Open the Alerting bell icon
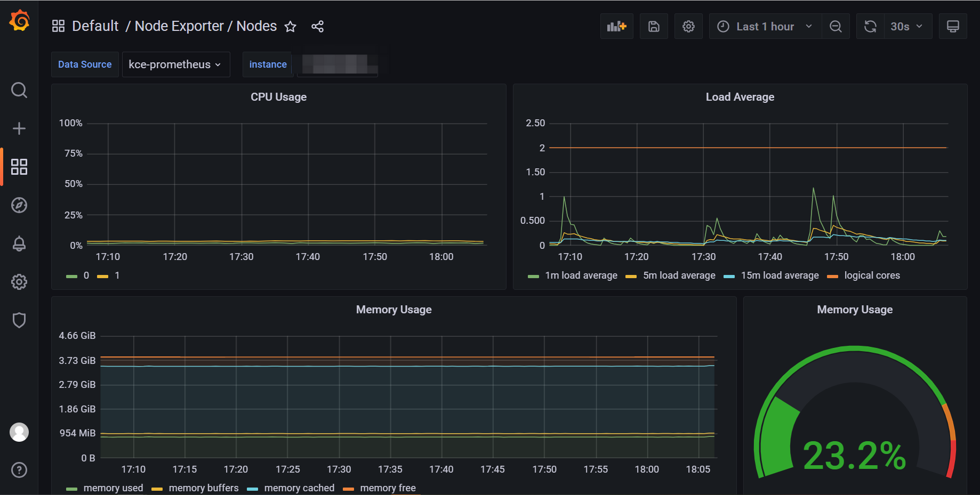 19,244
